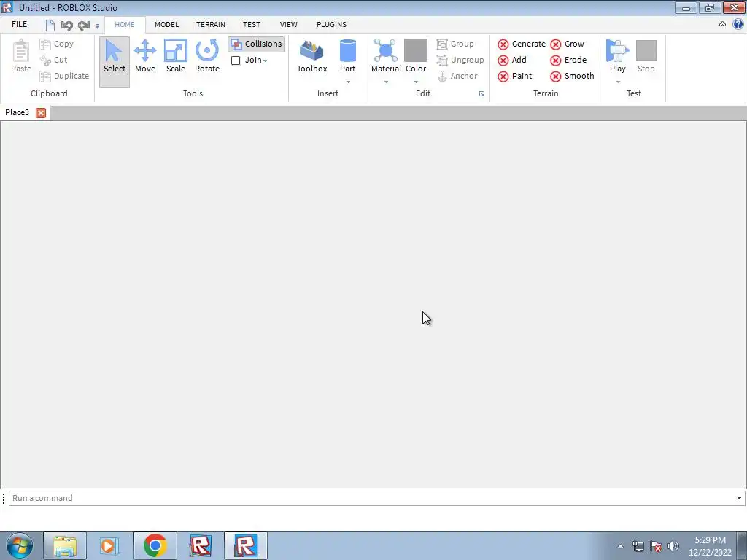
Task: Open the Part dropdown arrow
Action: (x=348, y=82)
